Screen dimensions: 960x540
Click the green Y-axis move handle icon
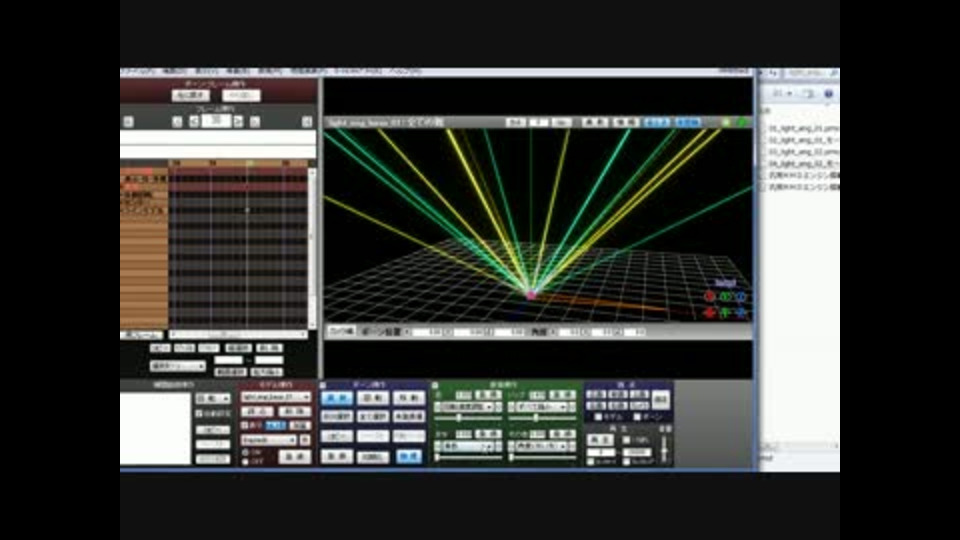pyautogui.click(x=726, y=313)
